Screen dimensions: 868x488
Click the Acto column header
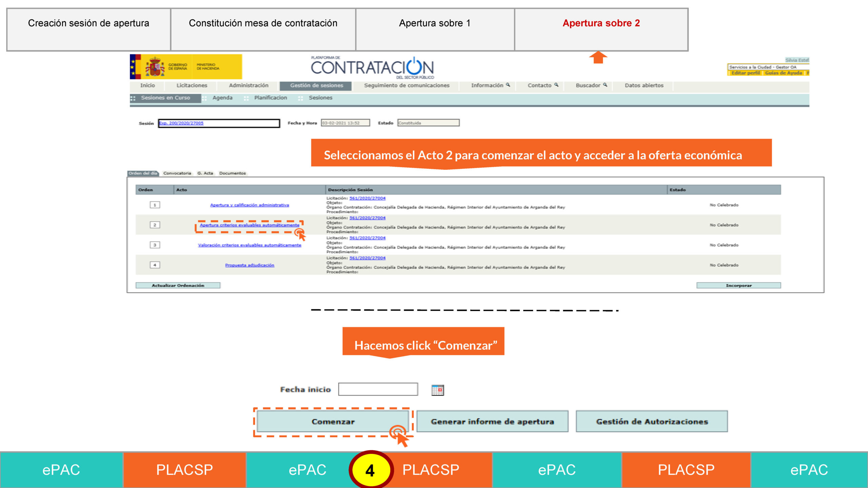point(250,190)
